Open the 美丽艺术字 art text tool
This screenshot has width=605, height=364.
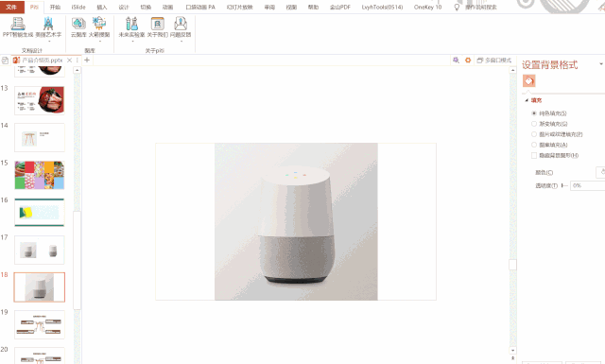pos(48,26)
